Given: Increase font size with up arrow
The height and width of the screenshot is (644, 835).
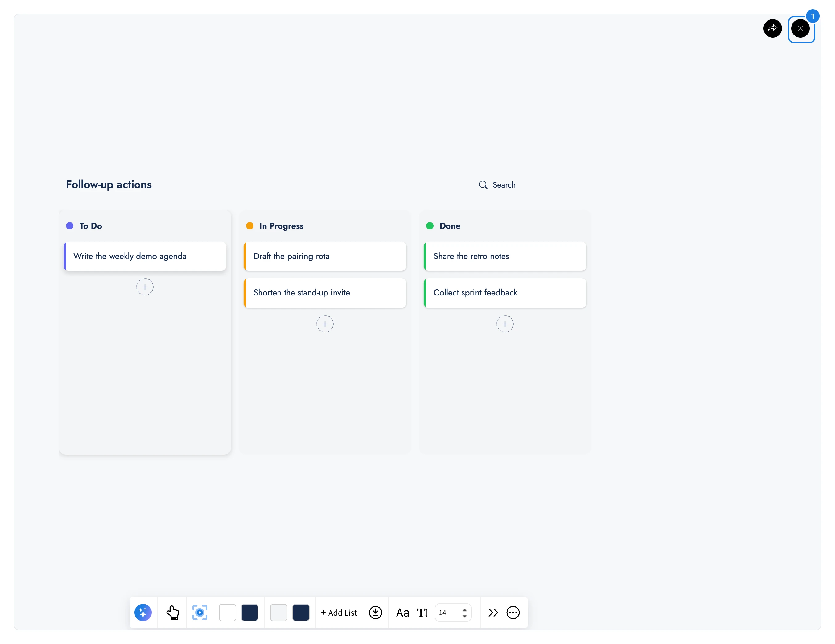Looking at the screenshot, I should [x=465, y=609].
